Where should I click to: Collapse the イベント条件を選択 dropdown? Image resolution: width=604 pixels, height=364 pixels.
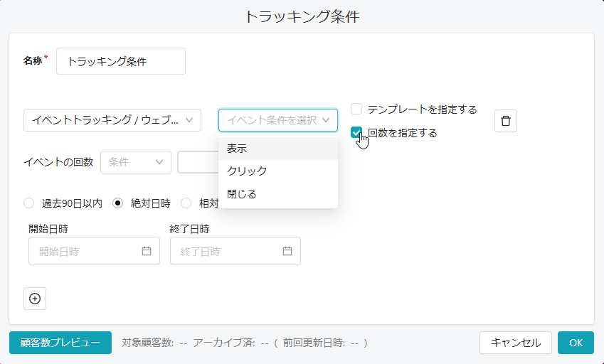[x=278, y=120]
